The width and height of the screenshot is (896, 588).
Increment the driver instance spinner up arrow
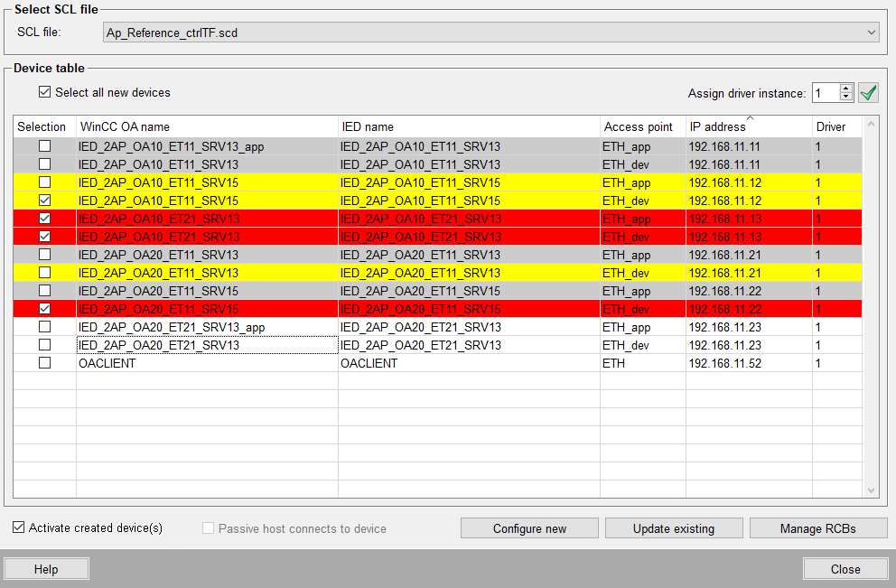pos(845,89)
